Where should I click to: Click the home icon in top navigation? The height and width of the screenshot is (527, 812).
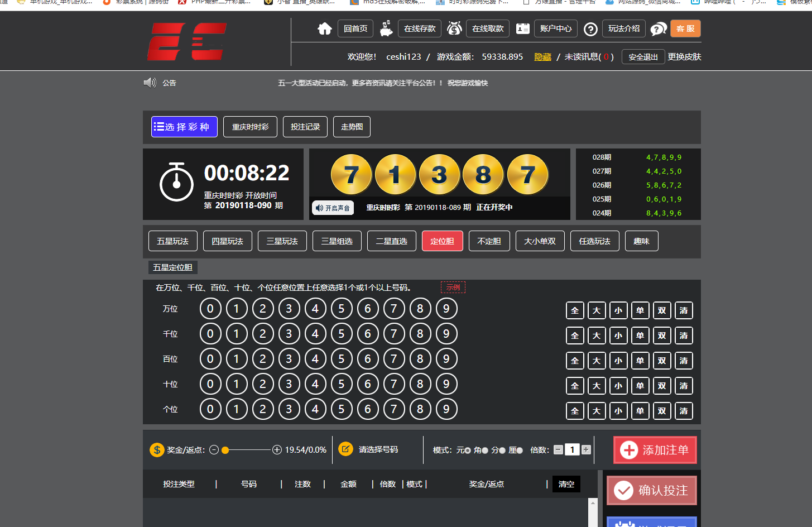tap(325, 28)
